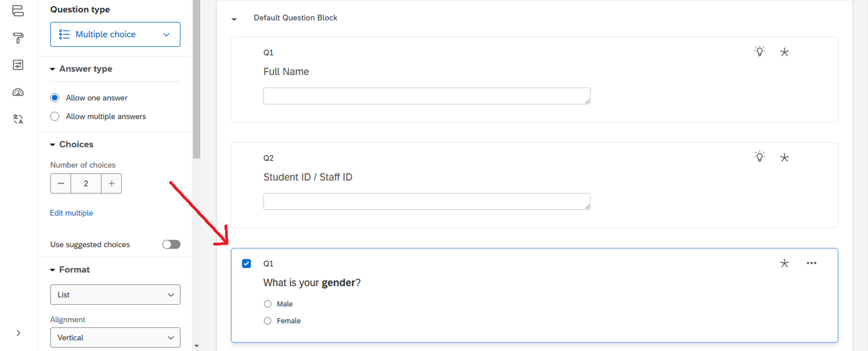The width and height of the screenshot is (868, 351).
Task: Click the Edit multiple link
Action: coord(72,213)
